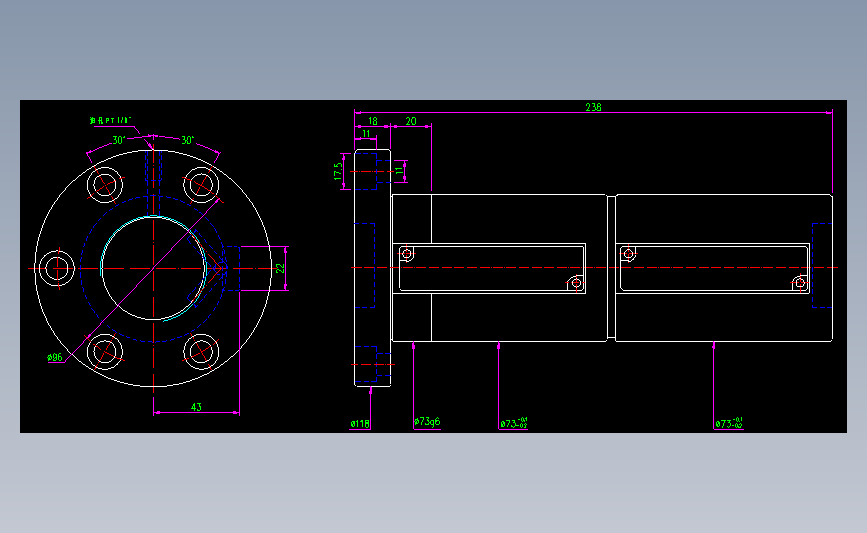This screenshot has width=867, height=533.
Task: Click the 22 dimension on front view
Action: pyautogui.click(x=280, y=268)
